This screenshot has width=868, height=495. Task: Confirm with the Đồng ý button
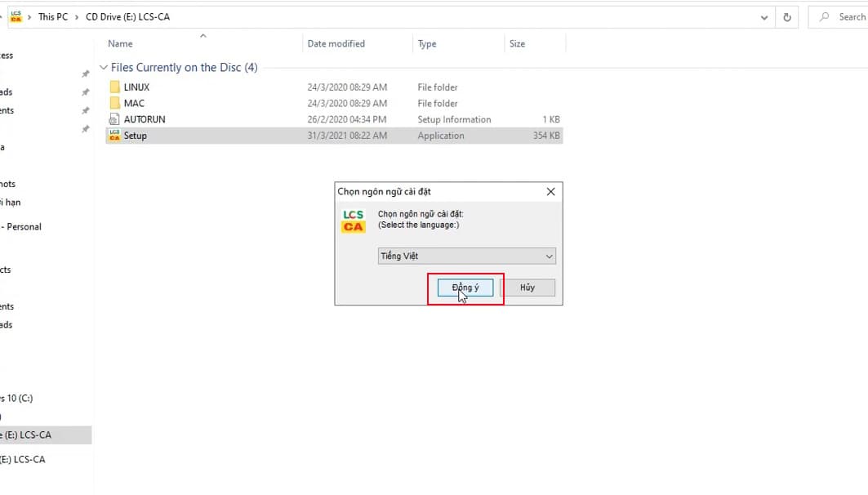465,288
